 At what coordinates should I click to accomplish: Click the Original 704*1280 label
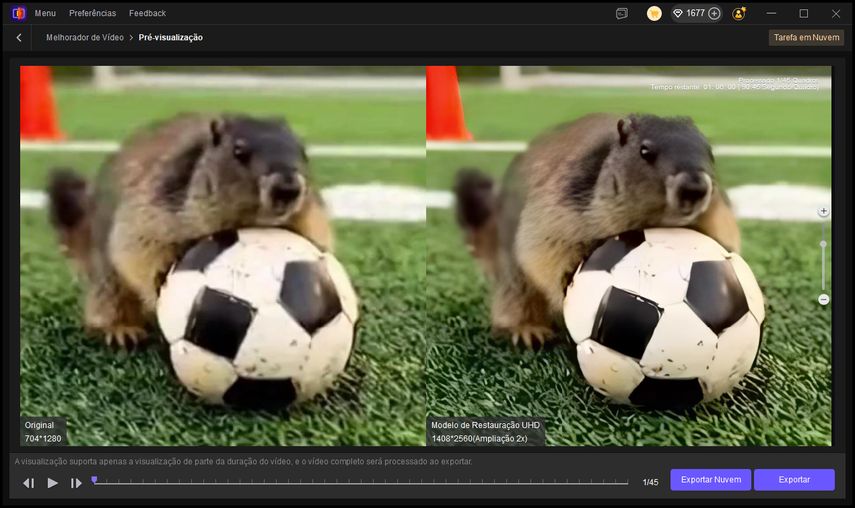click(43, 432)
